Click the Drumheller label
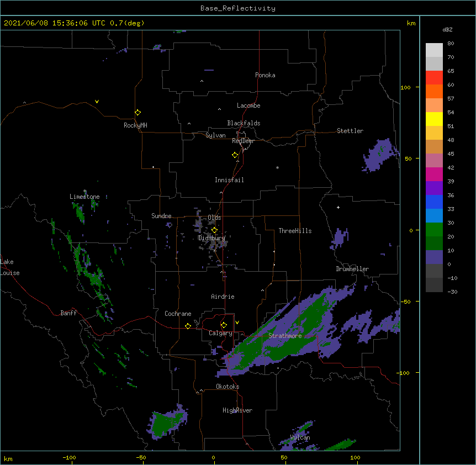476x465 pixels. (352, 269)
